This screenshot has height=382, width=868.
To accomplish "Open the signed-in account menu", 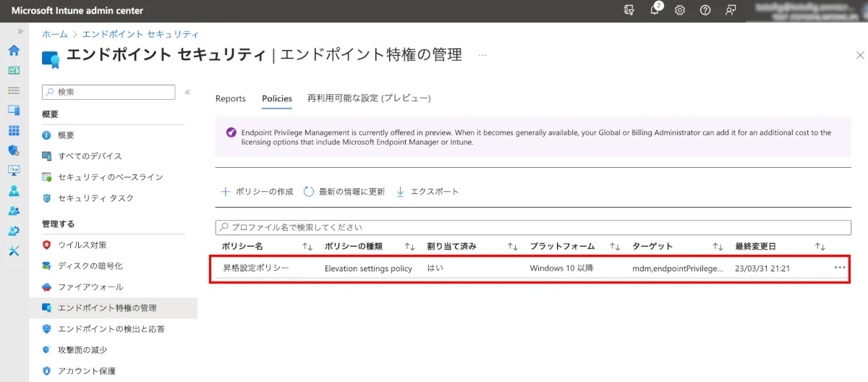I will 805,10.
